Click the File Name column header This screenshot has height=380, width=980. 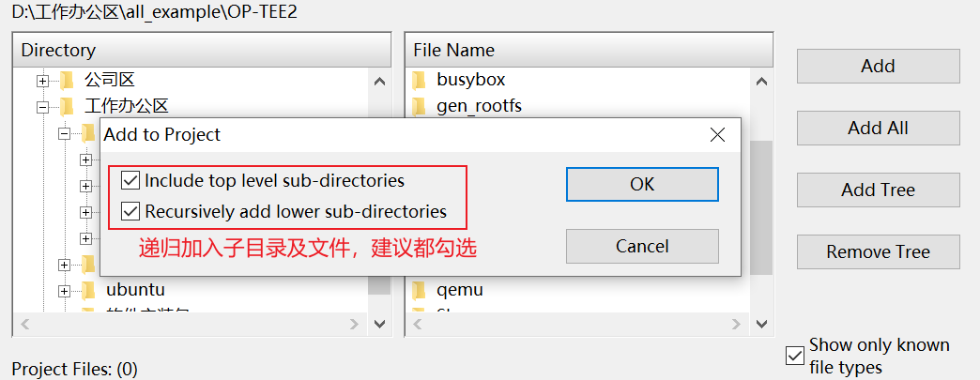[589, 50]
